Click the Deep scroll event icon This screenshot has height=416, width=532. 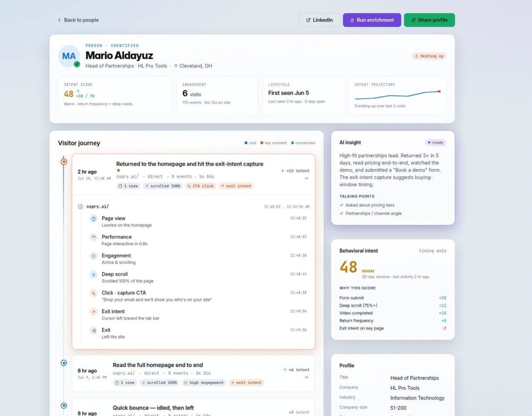click(93, 274)
